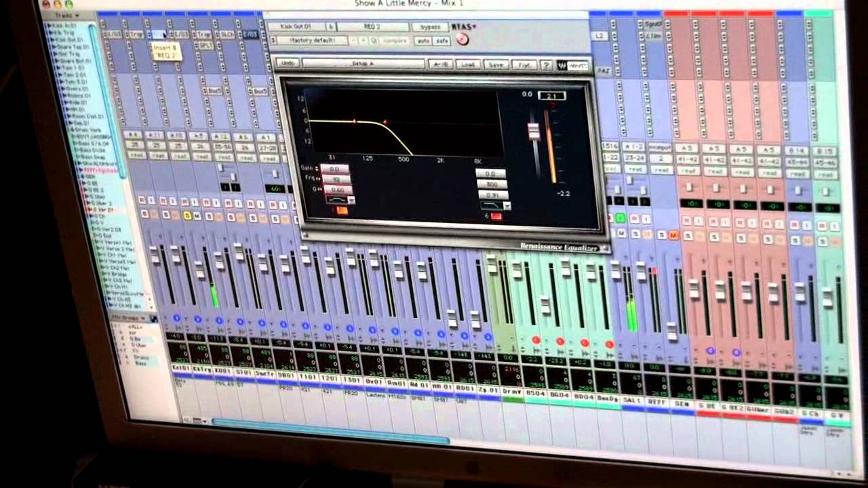Toggle input monitor I on KkO1 track
This screenshot has width=868, height=488.
pyautogui.click(x=153, y=200)
